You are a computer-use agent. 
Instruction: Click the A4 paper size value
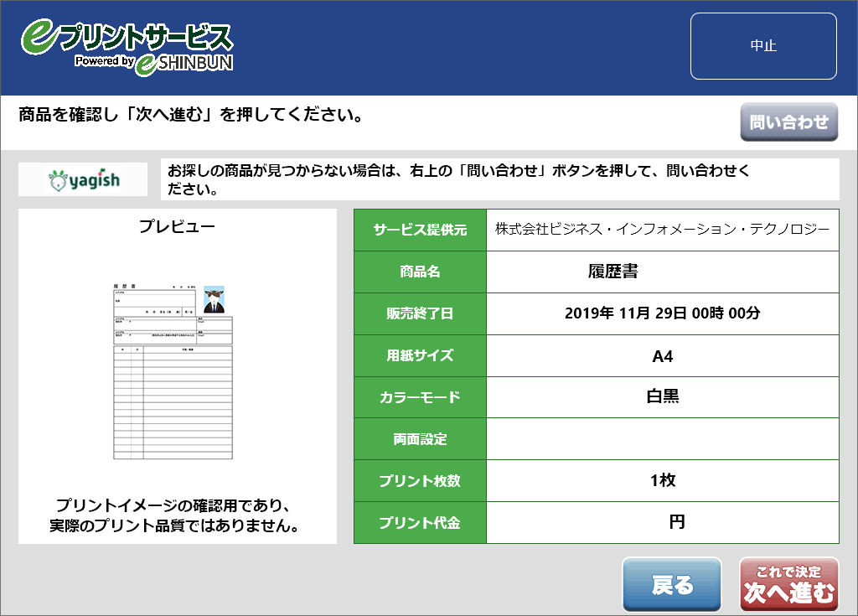tap(663, 356)
